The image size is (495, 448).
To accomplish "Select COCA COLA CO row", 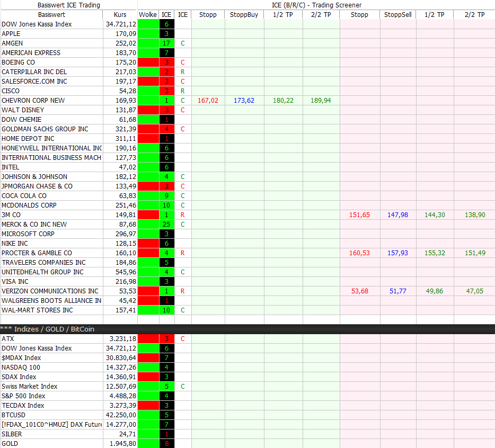I will coord(24,196).
